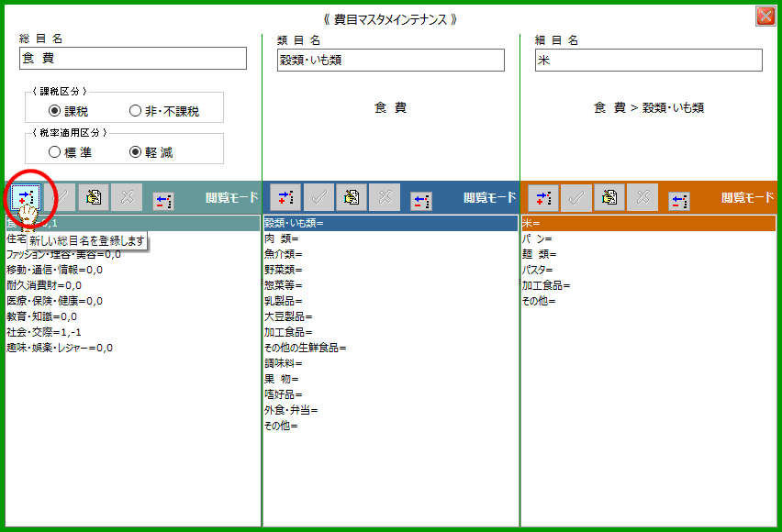The height and width of the screenshot is (532, 782).
Task: Select 麺 類= in the 細目 list
Action: [x=649, y=254]
